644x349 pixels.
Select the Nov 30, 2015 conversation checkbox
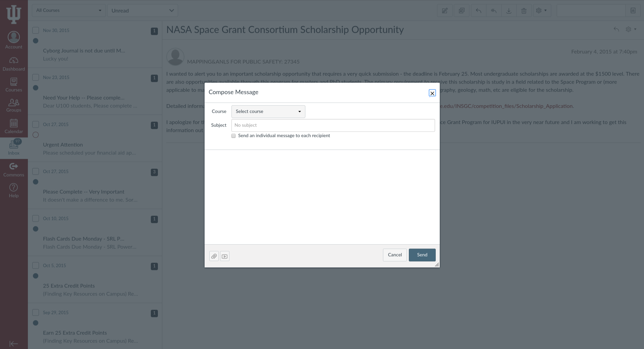36,30
